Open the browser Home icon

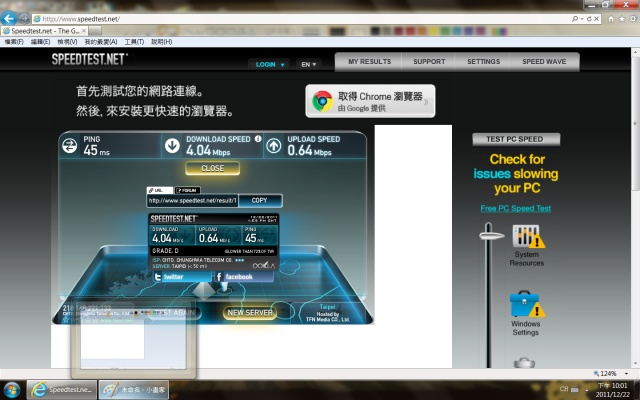[611, 19]
